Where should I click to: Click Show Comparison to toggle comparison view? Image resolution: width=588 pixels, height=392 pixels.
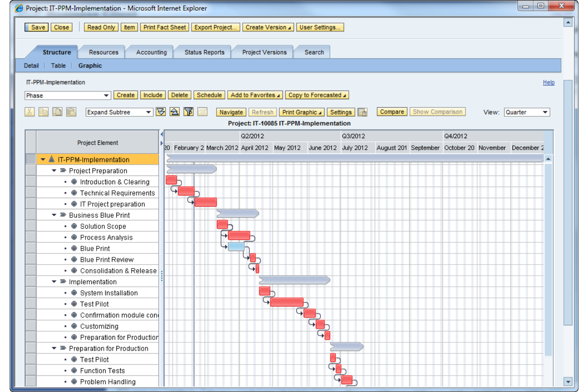437,112
